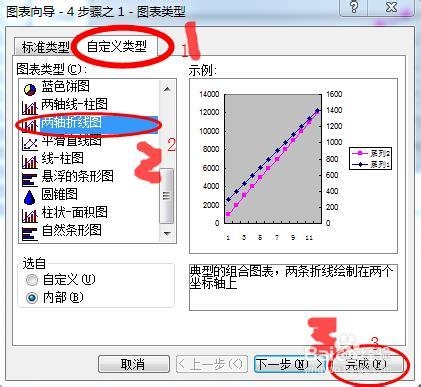Viewport: 421px width, 387px height.
Task: Click the blue pie chart icon
Action: pos(30,89)
